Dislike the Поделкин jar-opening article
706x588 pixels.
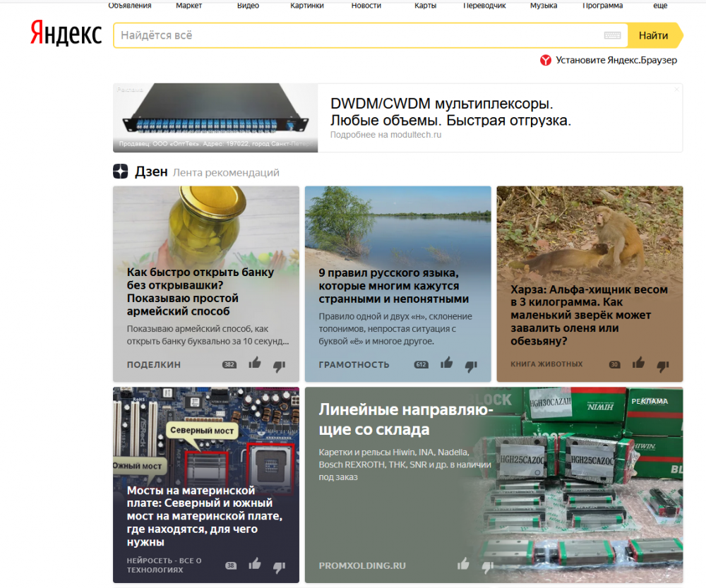[279, 366]
